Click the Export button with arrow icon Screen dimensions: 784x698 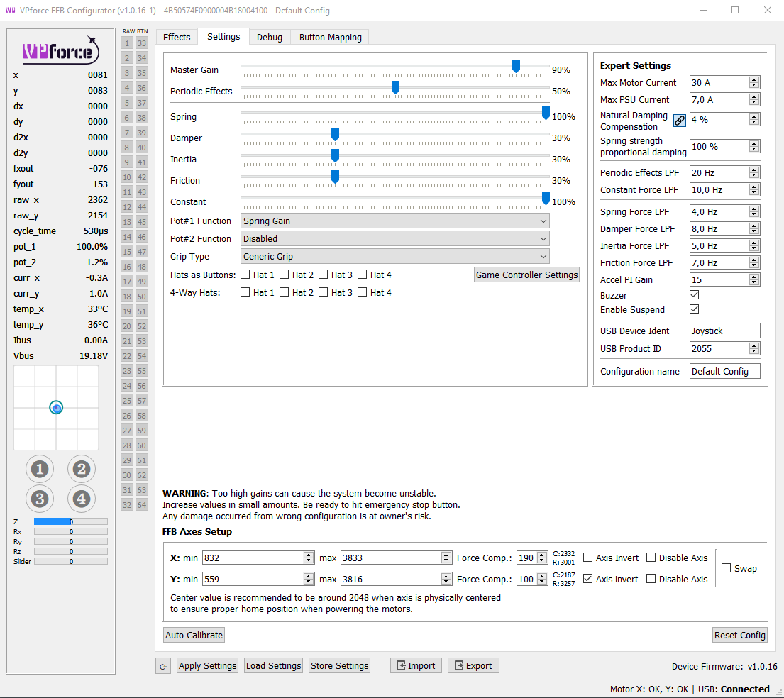tap(473, 665)
